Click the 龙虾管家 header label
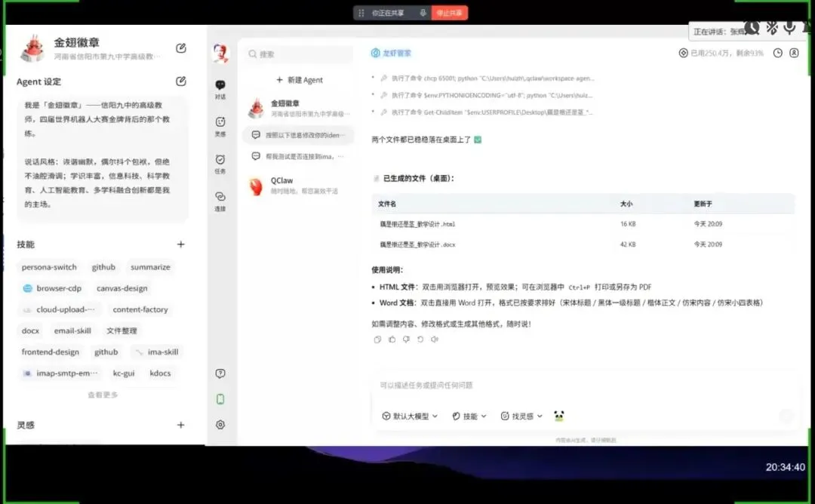 coord(392,53)
